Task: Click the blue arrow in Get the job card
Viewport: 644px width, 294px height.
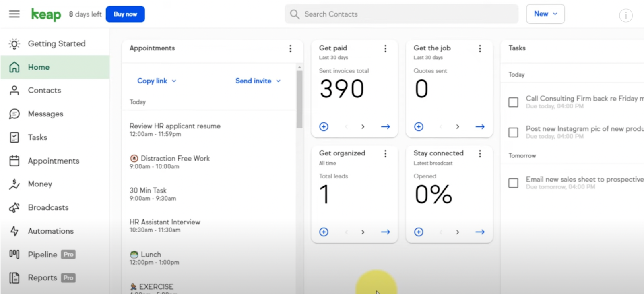Action: pyautogui.click(x=480, y=127)
